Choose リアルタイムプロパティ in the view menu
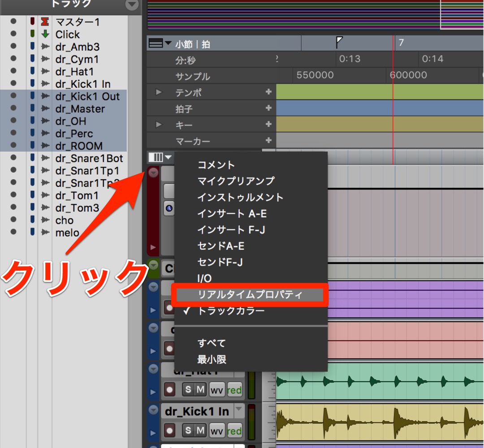The width and height of the screenshot is (484, 448). (250, 295)
